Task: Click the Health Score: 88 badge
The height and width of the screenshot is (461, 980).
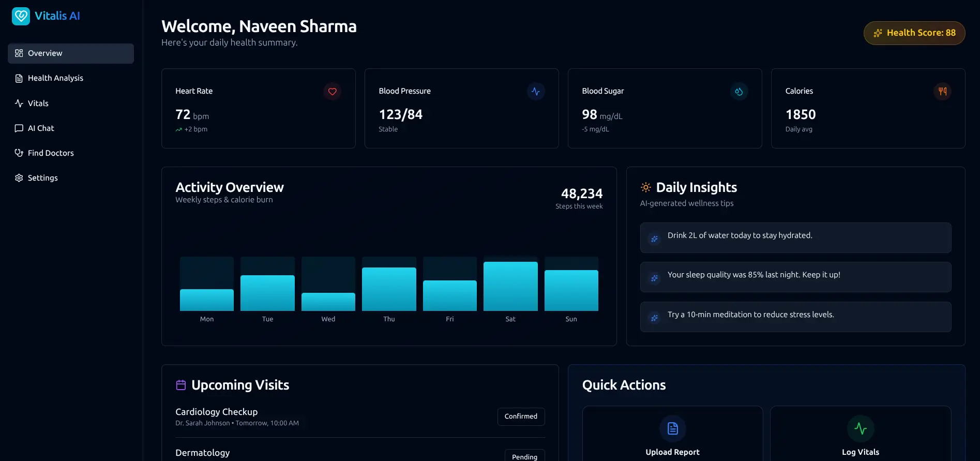Action: click(914, 33)
